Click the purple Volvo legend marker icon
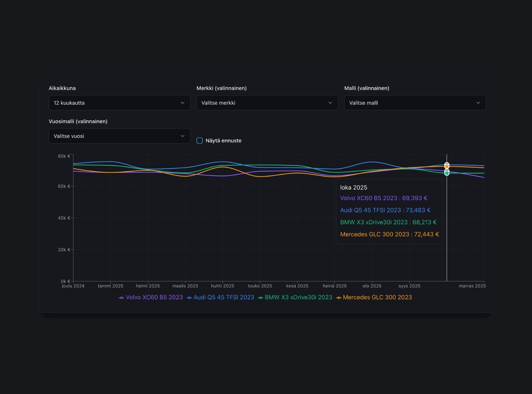The image size is (532, 394). click(x=122, y=298)
